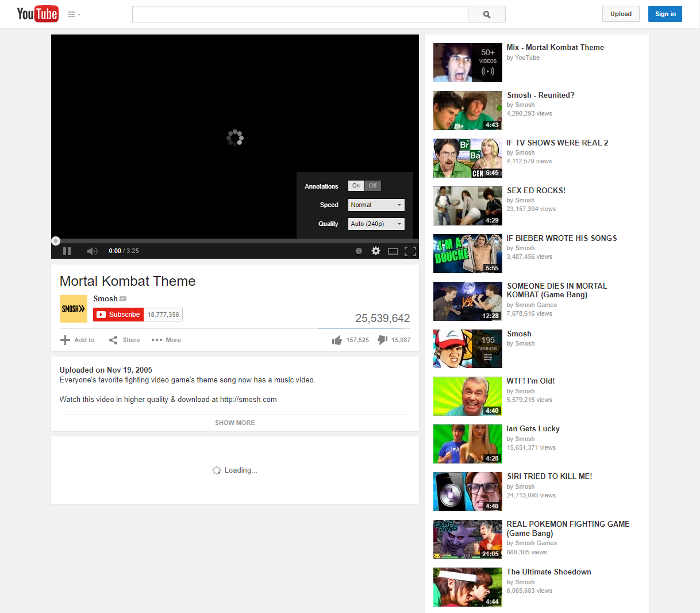Open the SEX ED ROCKS! video thumbnail
The height and width of the screenshot is (613, 700).
pos(467,206)
